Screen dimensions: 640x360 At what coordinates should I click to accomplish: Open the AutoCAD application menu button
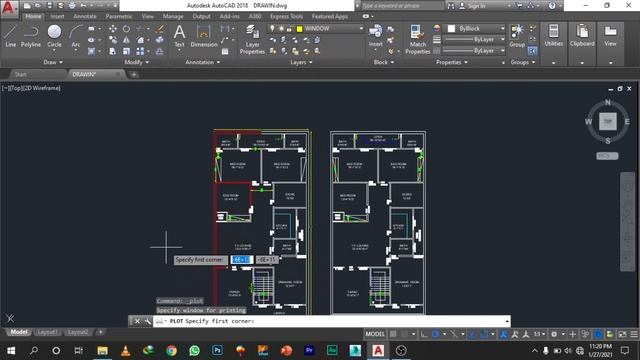(9, 8)
